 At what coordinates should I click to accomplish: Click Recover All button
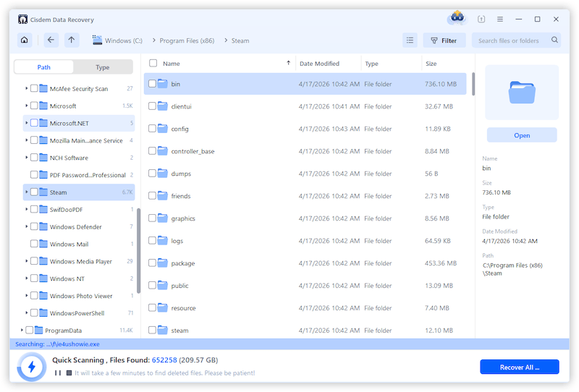pos(520,367)
